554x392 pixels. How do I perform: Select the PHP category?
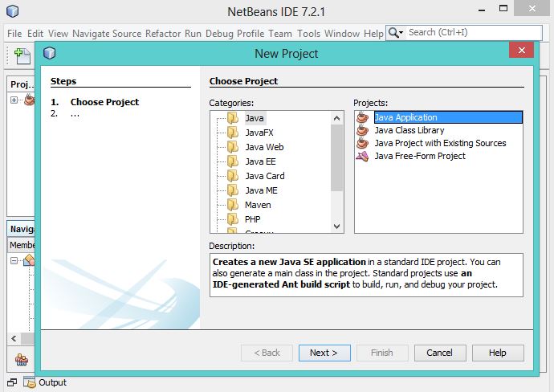click(253, 219)
